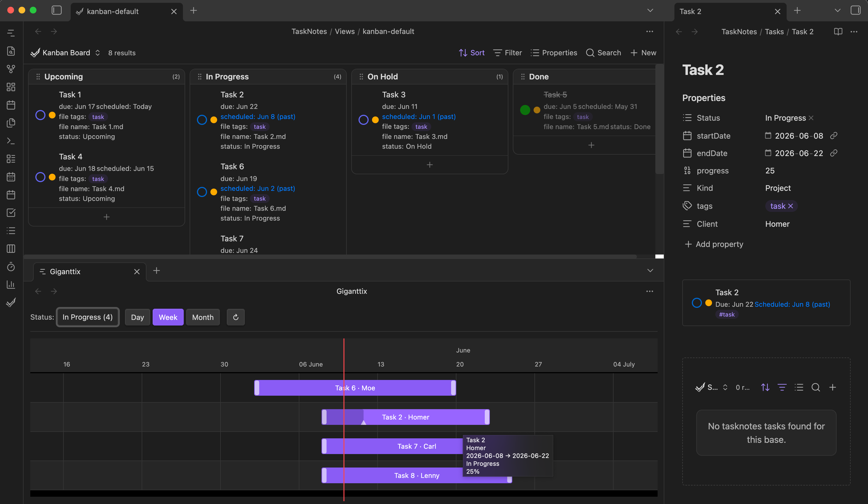Expand the tab list chevron in Giganttix pane
Screen dimensions: 868x504
click(650, 271)
